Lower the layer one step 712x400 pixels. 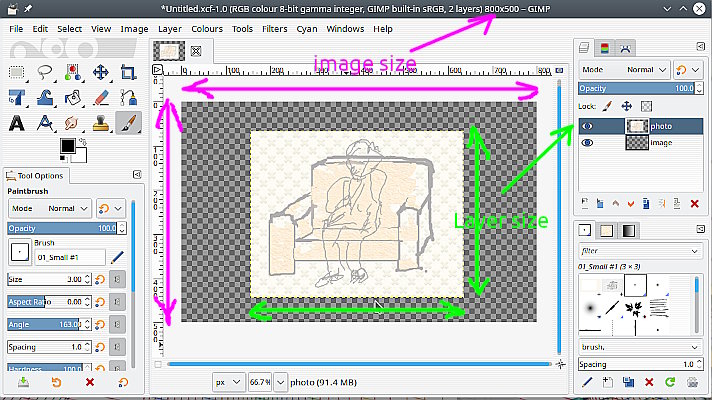click(631, 204)
